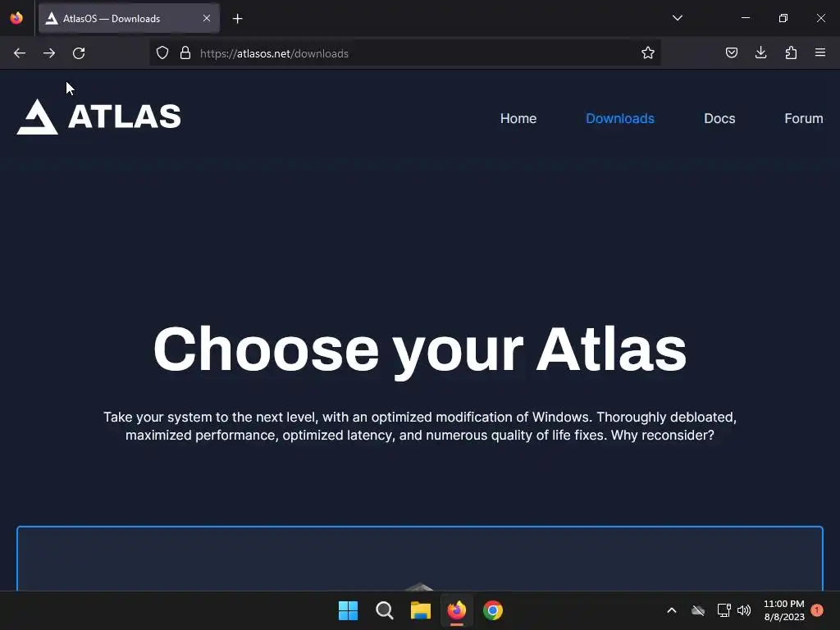This screenshot has width=840, height=630.
Task: Open taskbar Search
Action: point(384,610)
